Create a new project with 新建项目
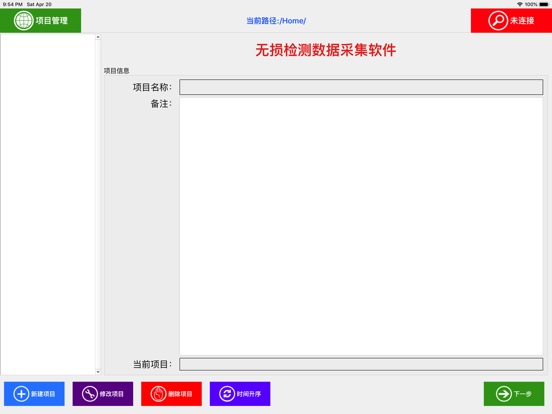 34,394
